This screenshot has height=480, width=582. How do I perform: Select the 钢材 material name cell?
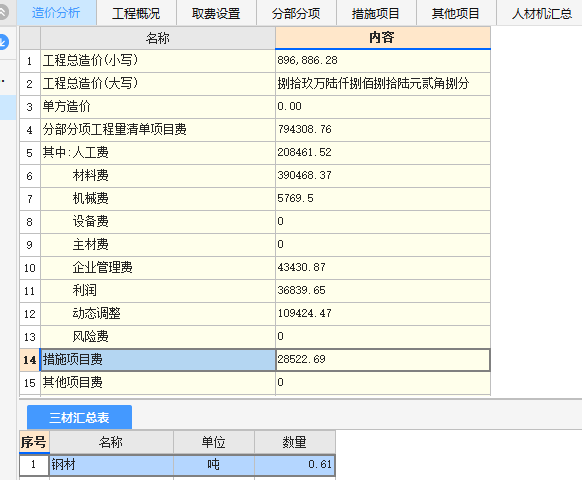pos(111,465)
